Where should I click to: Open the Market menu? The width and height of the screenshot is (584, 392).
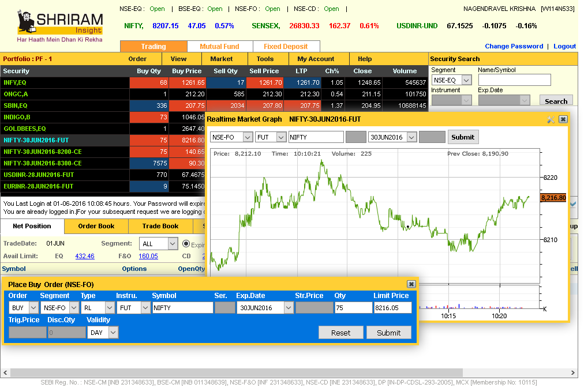(221, 59)
